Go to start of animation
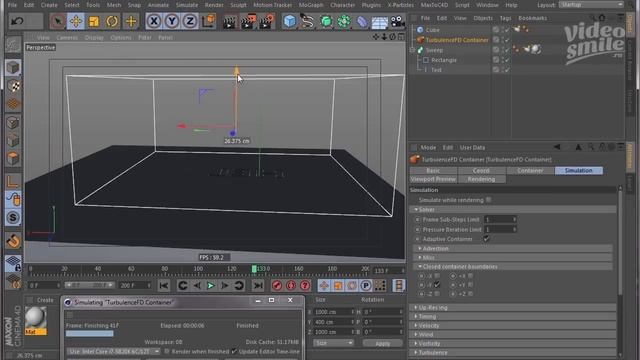This screenshot has height=360, width=640. point(164,285)
